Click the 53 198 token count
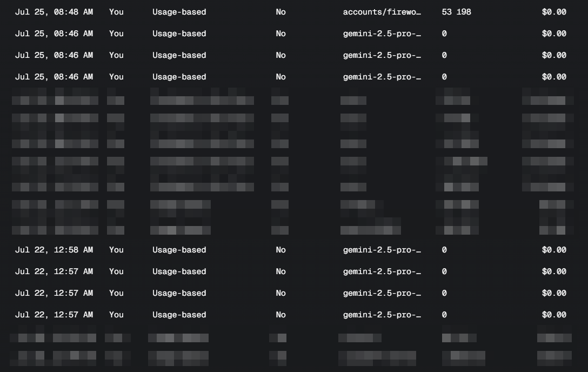The height and width of the screenshot is (372, 588). pos(456,12)
